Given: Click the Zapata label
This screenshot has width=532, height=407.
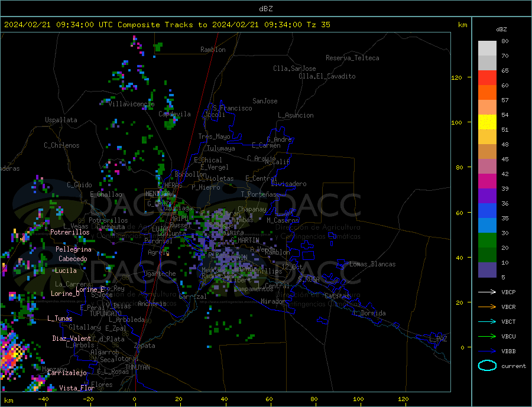Looking at the screenshot, I should pyautogui.click(x=145, y=346).
